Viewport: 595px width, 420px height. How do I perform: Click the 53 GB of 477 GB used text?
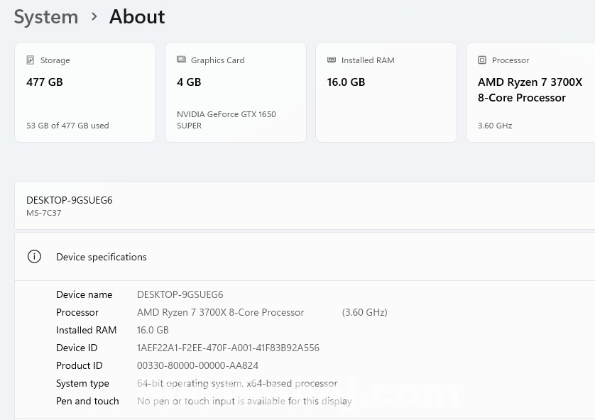tap(68, 126)
